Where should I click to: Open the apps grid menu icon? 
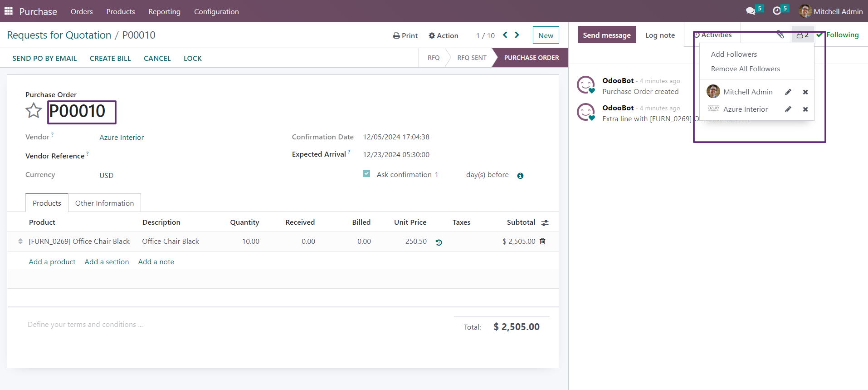[x=8, y=11]
